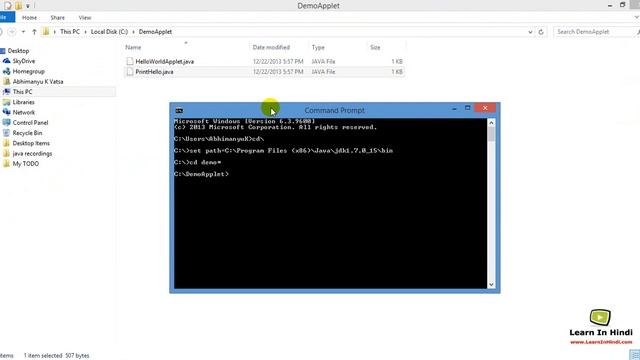Select HelloWorldApplet.java file icon
This screenshot has height=360, width=640.
click(130, 61)
